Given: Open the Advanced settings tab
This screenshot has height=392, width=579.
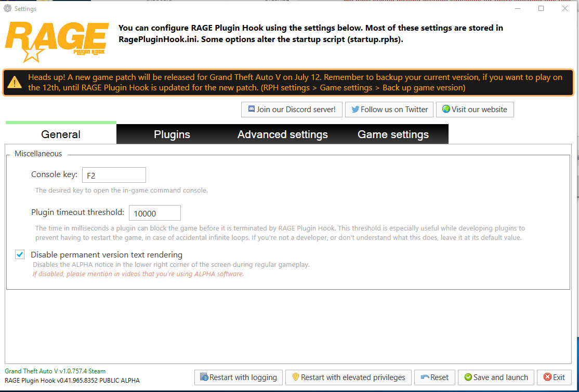Looking at the screenshot, I should 283,134.
